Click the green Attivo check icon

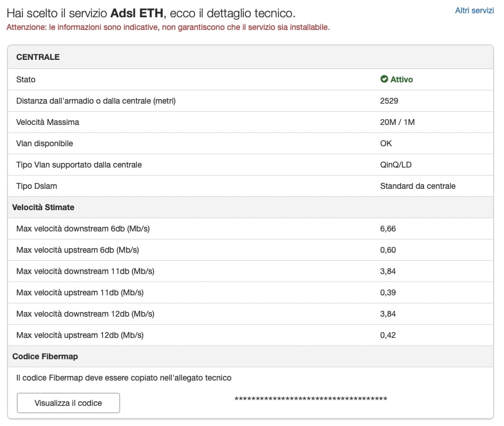click(x=384, y=79)
